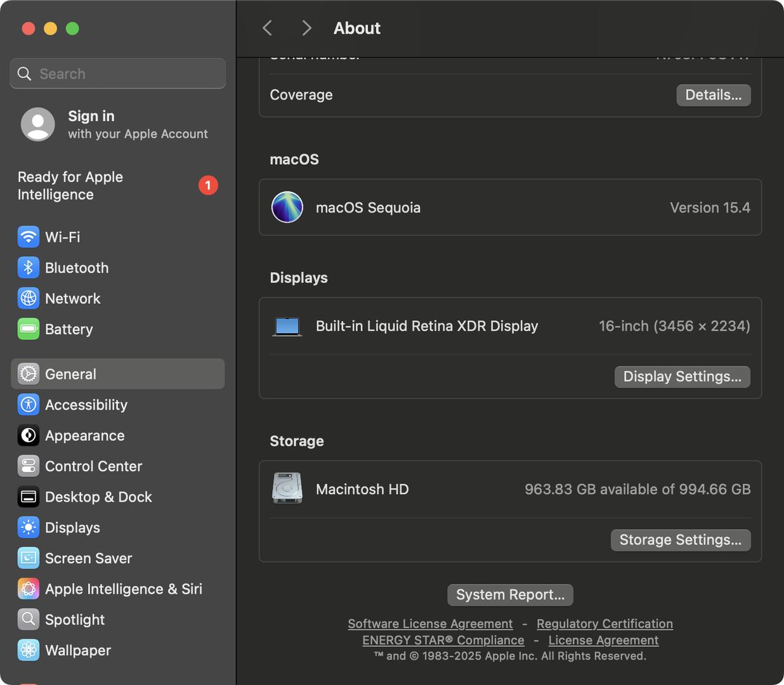This screenshot has height=685, width=784.
Task: Open Ready for Apple Intelligence item
Action: (118, 186)
